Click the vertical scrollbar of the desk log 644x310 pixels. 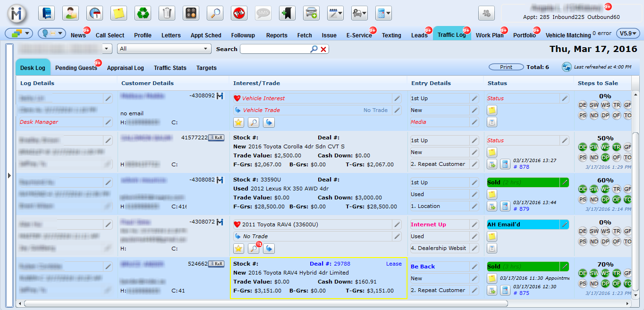[635, 189]
